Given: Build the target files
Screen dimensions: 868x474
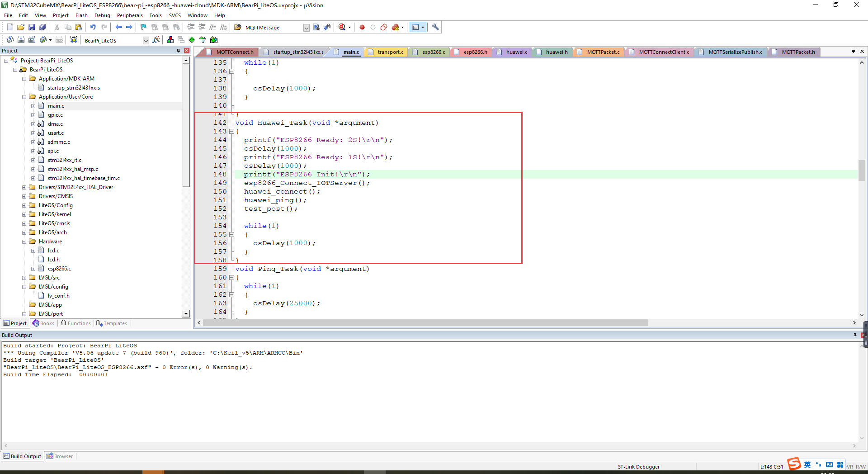Looking at the screenshot, I should pos(21,40).
